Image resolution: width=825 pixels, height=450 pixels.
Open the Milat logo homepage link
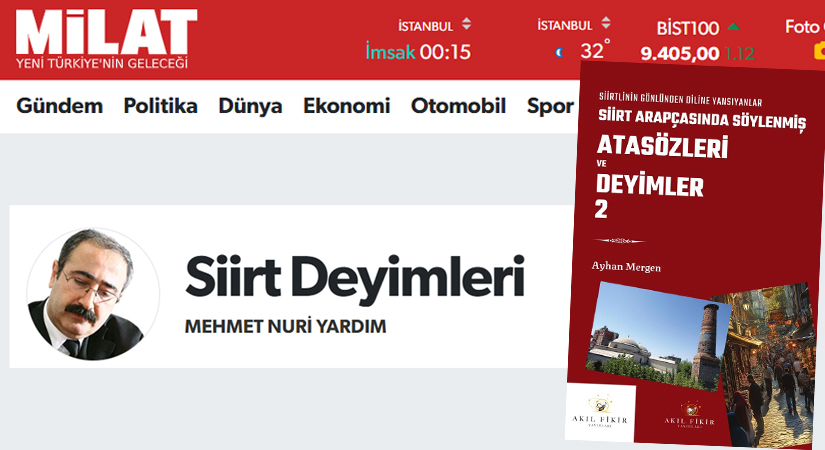tap(106, 38)
